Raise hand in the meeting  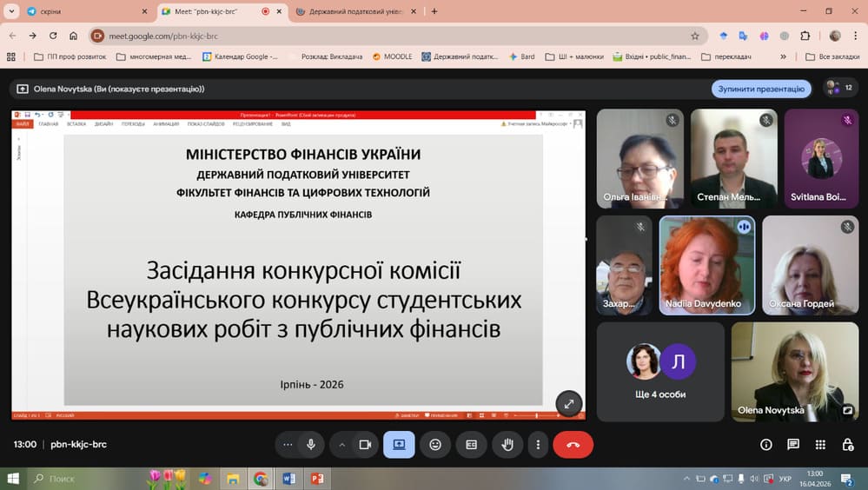click(507, 444)
